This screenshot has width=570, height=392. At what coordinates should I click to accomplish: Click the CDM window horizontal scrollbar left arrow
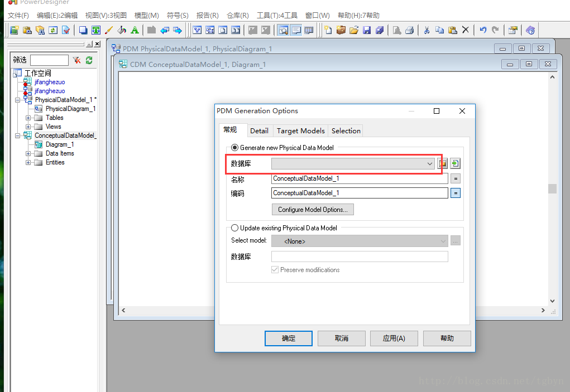(x=123, y=311)
